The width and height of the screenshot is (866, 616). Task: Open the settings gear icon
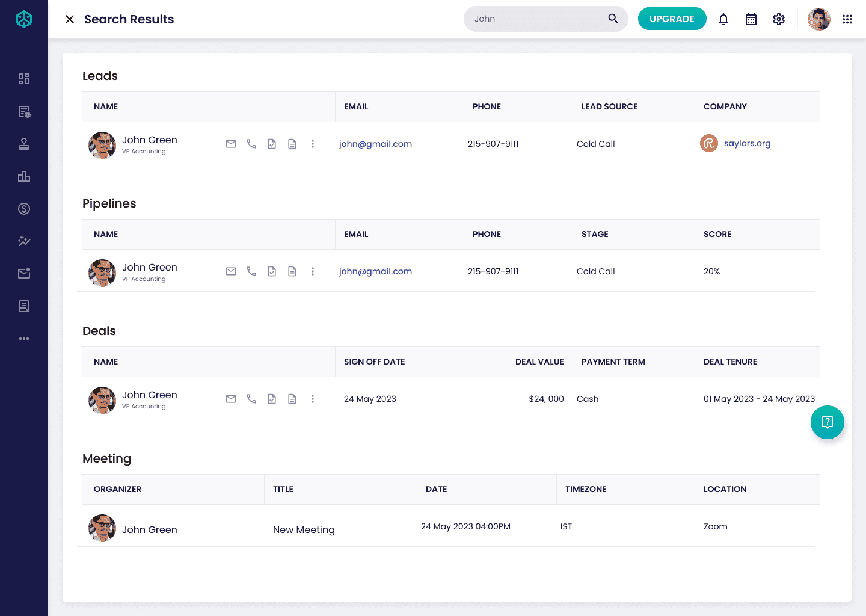click(x=779, y=19)
